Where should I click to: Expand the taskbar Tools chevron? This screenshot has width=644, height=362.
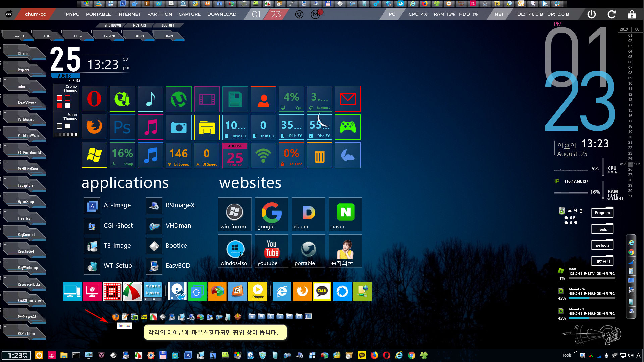(576, 352)
